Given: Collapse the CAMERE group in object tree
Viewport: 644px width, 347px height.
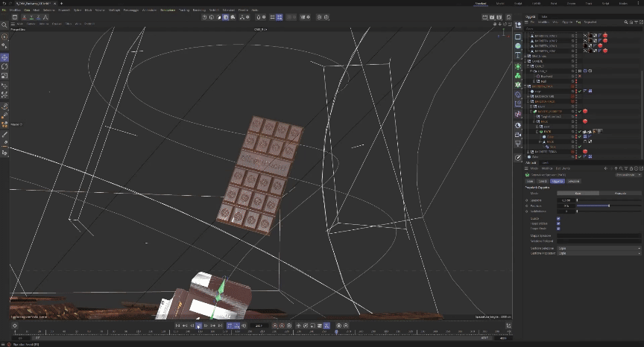Looking at the screenshot, I should coord(525,61).
